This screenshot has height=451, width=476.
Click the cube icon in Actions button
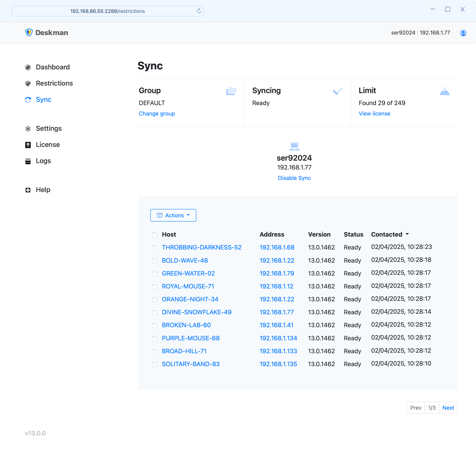click(x=160, y=215)
